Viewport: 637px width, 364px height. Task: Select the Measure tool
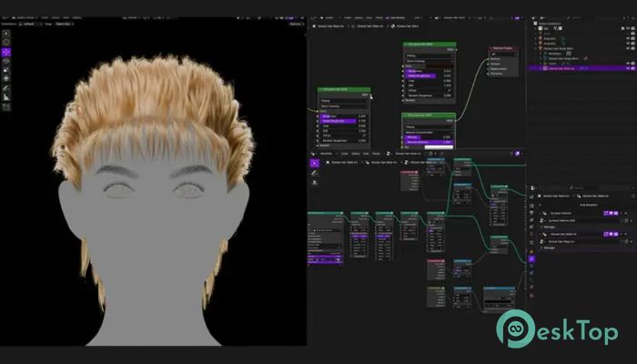pyautogui.click(x=6, y=97)
